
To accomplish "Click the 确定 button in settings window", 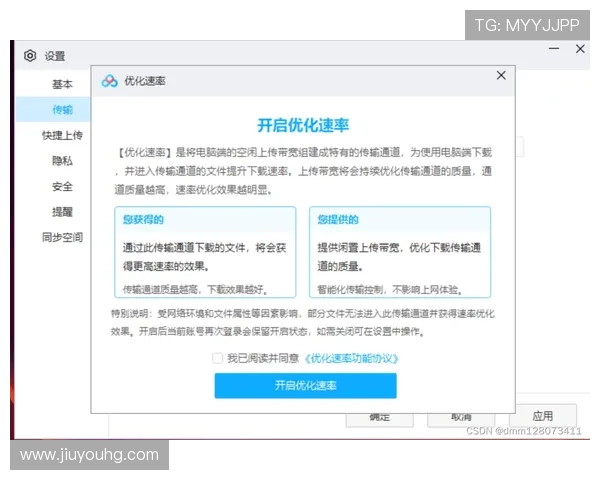I will click(x=380, y=420).
